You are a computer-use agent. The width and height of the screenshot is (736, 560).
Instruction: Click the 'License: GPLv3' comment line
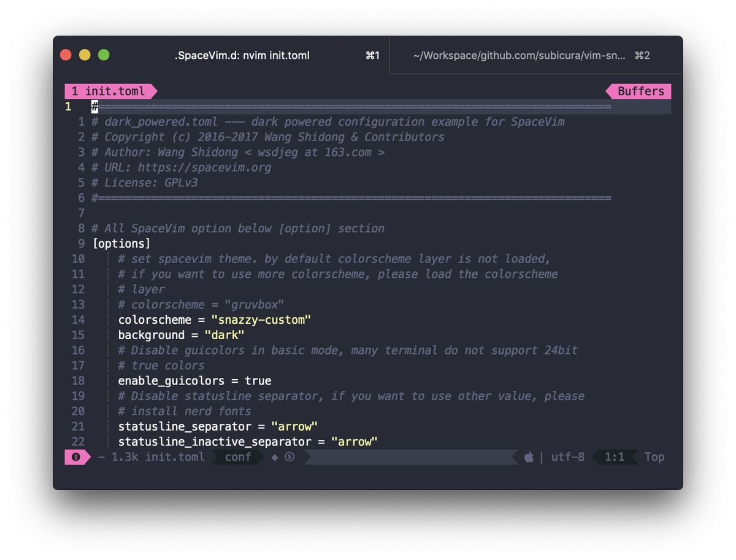pyautogui.click(x=145, y=183)
